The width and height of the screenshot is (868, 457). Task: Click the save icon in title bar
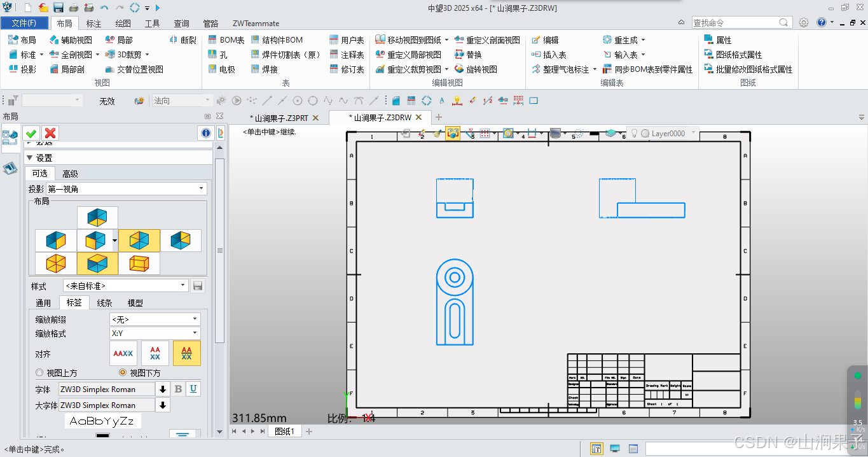pyautogui.click(x=59, y=8)
